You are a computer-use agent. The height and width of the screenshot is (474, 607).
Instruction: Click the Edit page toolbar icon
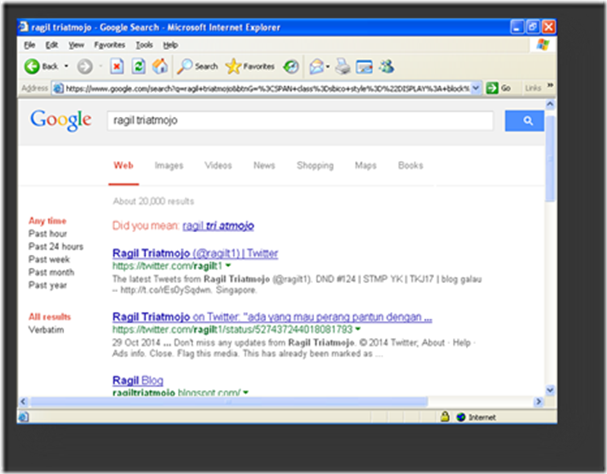364,67
